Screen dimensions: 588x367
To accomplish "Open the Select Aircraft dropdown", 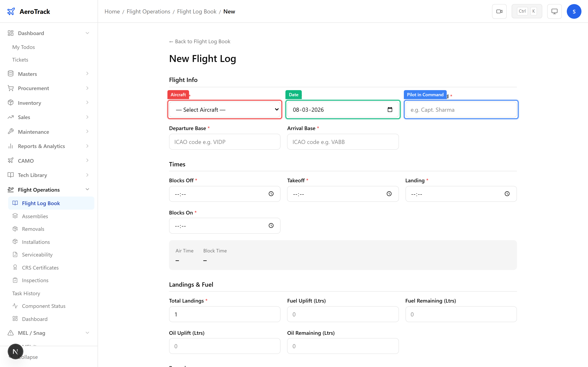I will [x=225, y=110].
